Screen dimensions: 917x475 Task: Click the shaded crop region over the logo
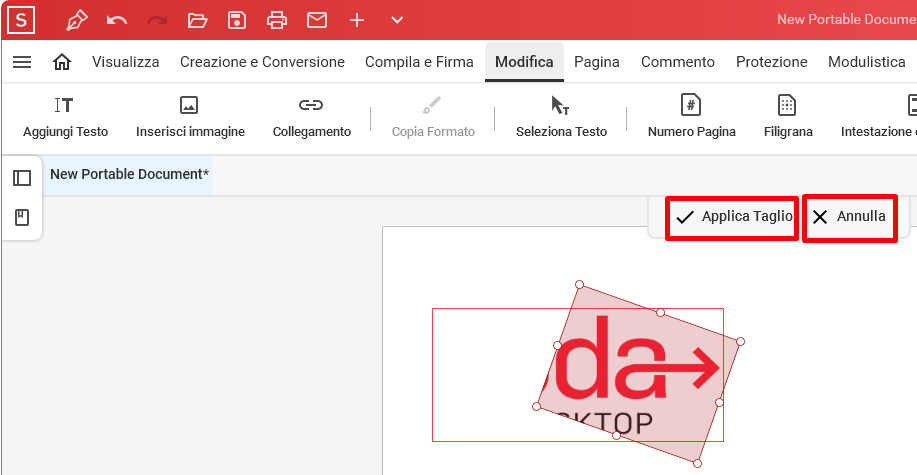637,374
